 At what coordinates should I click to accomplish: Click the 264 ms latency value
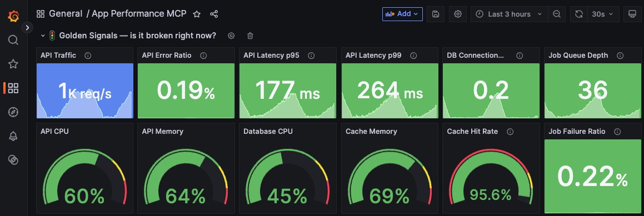click(390, 91)
